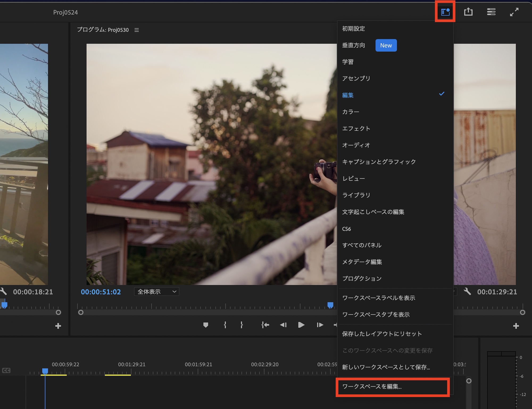This screenshot has height=409, width=532.
Task: Click the blue program timecode 00:00:51:02
Action: click(x=101, y=292)
